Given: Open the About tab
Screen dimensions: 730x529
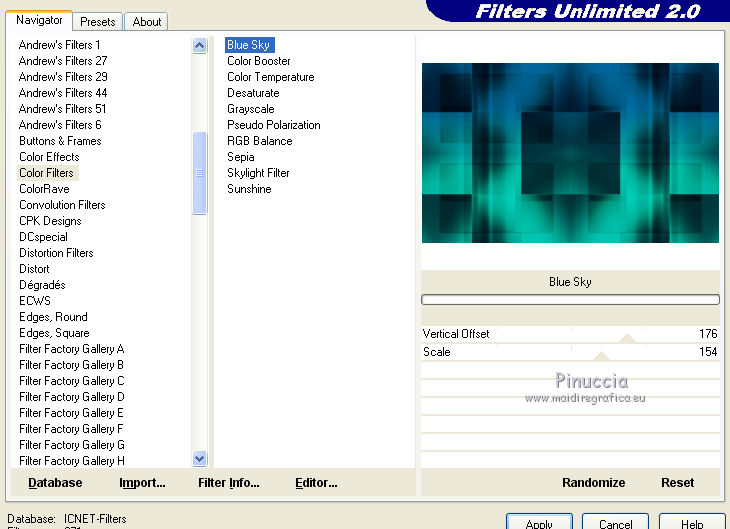Looking at the screenshot, I should point(146,21).
